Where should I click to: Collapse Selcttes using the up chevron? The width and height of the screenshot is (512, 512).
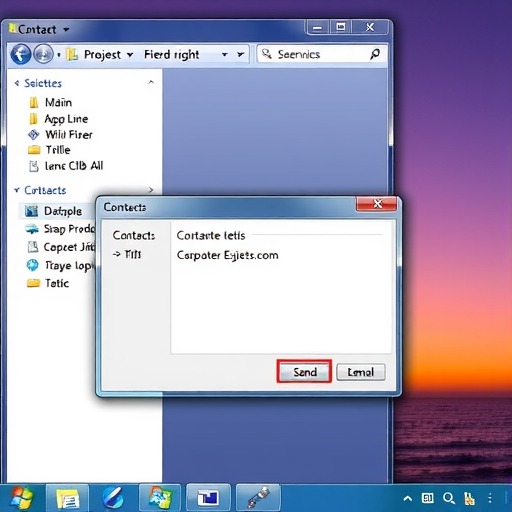(x=151, y=82)
